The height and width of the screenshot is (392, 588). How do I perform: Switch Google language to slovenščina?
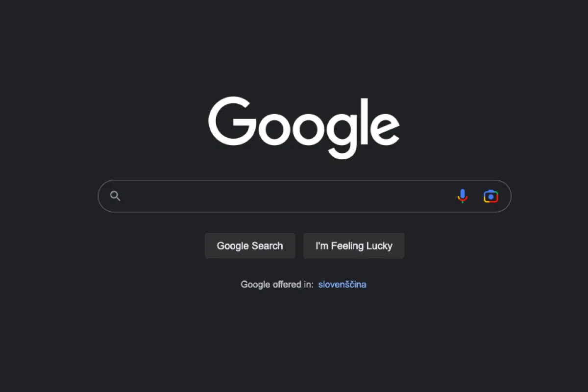342,284
